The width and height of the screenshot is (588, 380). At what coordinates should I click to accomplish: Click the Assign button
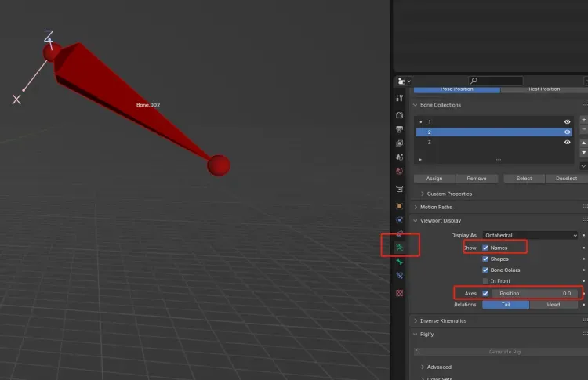point(434,179)
